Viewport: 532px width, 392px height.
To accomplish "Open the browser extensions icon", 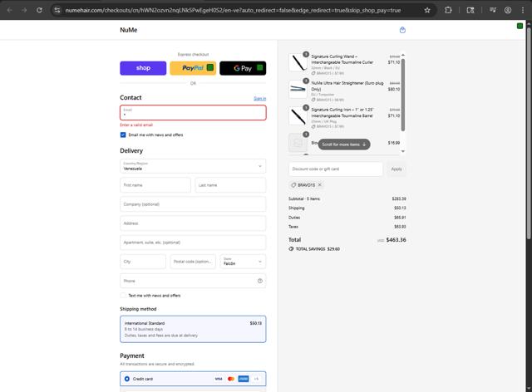I will pos(448,10).
